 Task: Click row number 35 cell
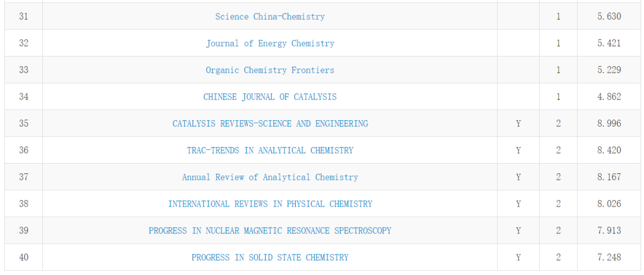(23, 124)
